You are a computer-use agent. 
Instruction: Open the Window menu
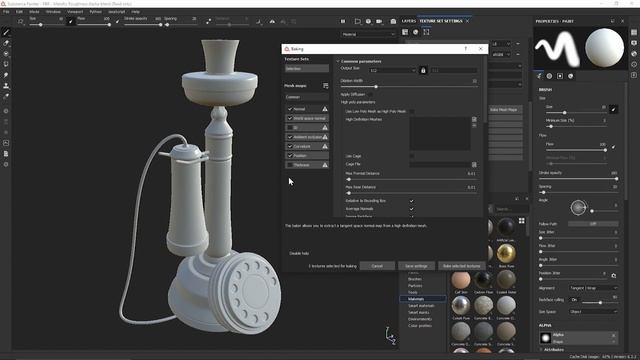tap(53, 12)
